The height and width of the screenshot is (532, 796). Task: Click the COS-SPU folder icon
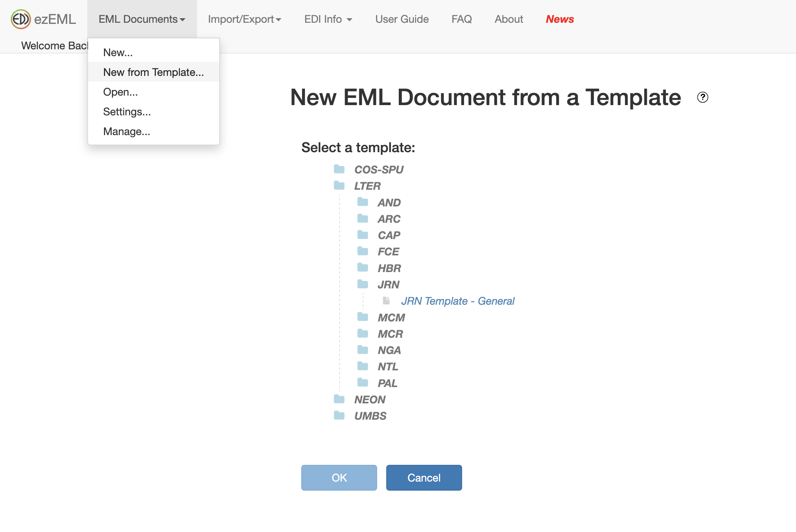pos(339,169)
